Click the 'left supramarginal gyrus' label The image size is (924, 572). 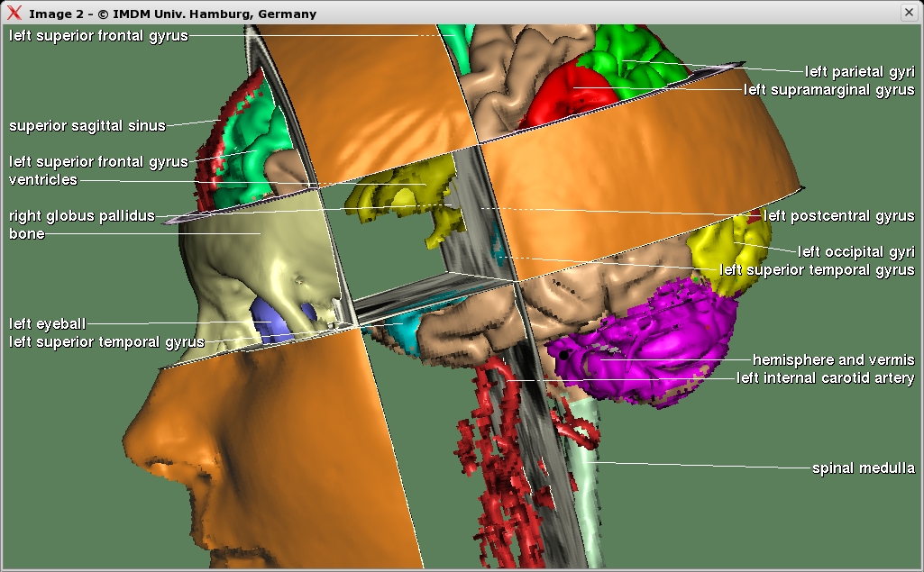(x=829, y=90)
